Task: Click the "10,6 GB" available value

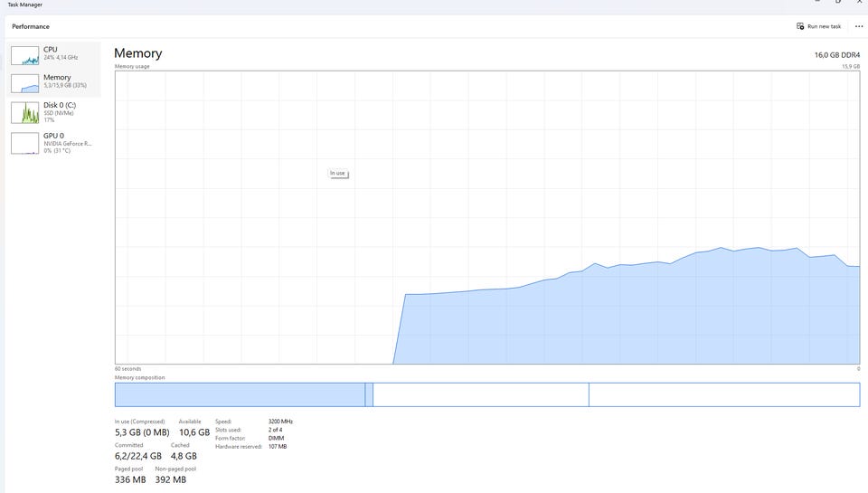Action: pos(194,432)
